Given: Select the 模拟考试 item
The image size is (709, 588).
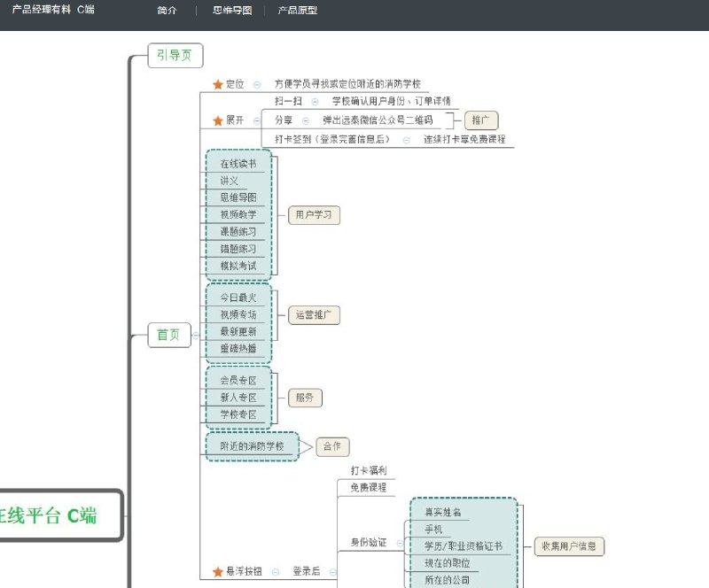Looking at the screenshot, I should (x=238, y=267).
